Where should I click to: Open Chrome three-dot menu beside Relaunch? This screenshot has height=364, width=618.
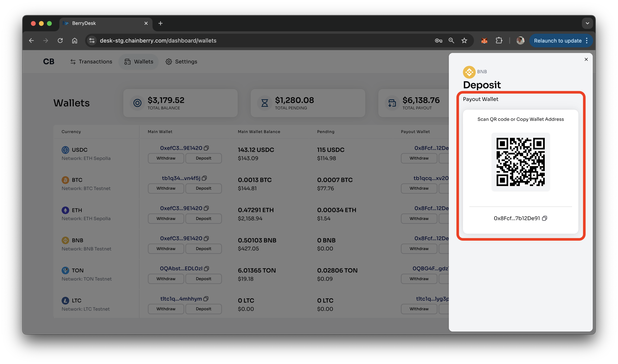coord(587,41)
